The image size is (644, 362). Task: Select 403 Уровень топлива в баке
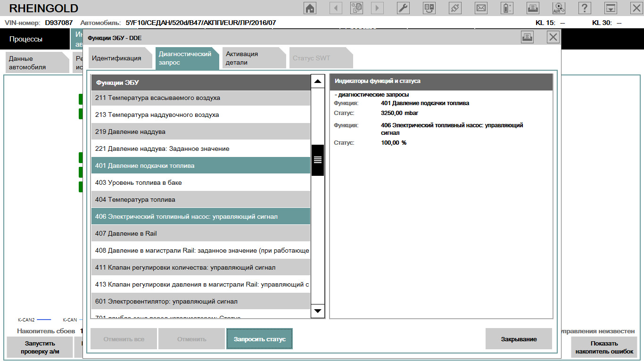point(201,183)
